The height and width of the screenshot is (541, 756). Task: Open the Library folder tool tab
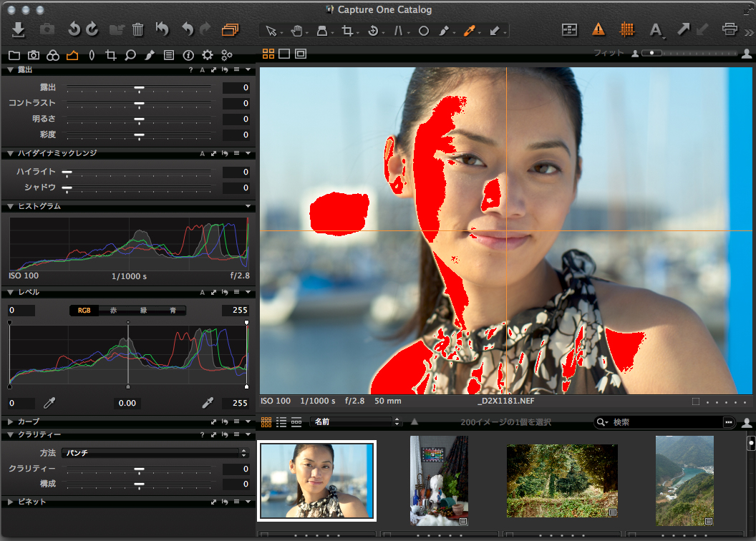pyautogui.click(x=14, y=55)
